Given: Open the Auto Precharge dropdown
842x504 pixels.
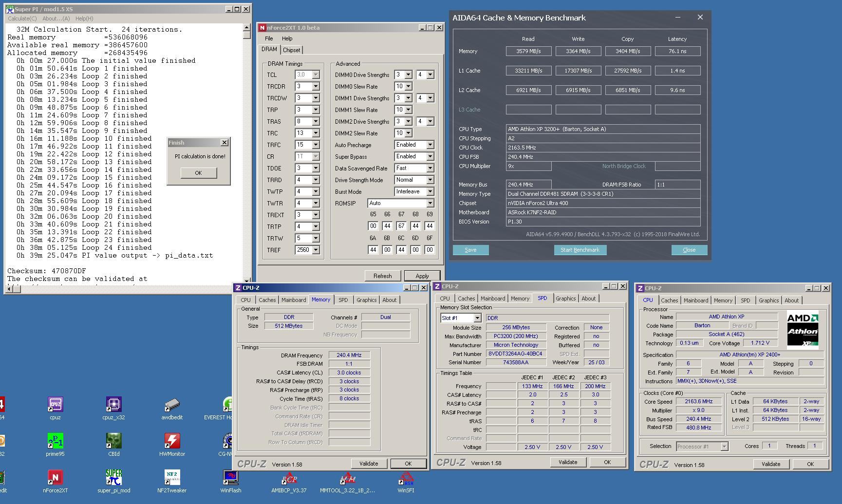Looking at the screenshot, I should pyautogui.click(x=430, y=145).
